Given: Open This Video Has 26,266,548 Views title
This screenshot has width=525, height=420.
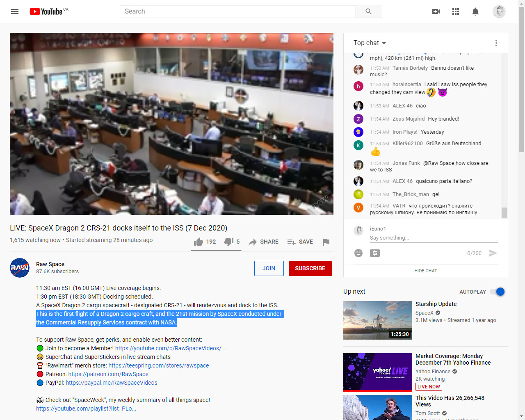Looking at the screenshot, I should [450, 401].
